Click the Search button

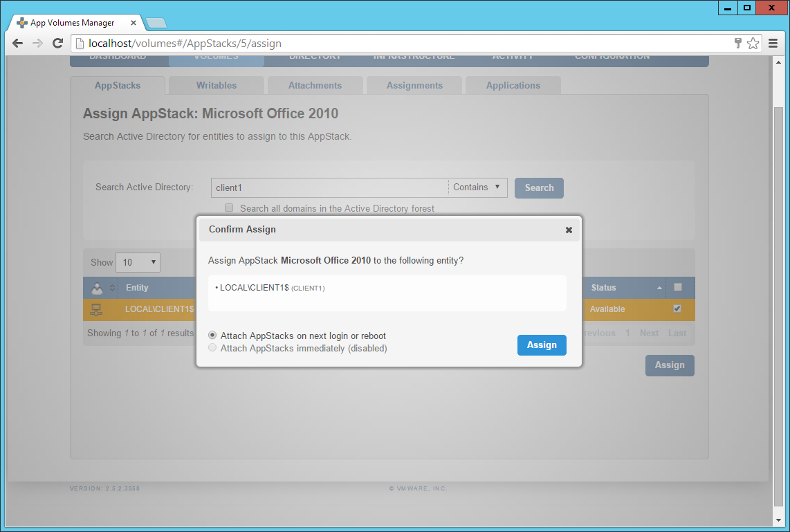coord(539,188)
